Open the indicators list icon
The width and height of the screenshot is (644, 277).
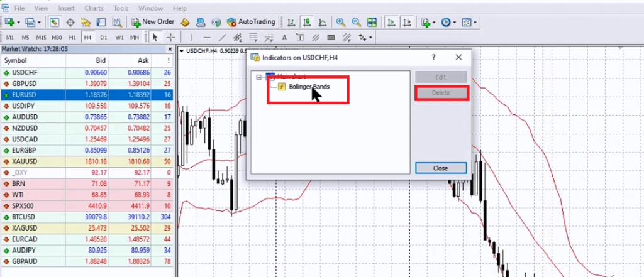[426, 22]
